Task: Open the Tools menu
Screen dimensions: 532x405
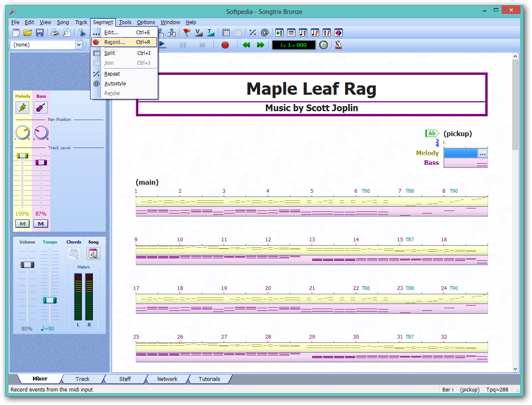Action: click(125, 22)
